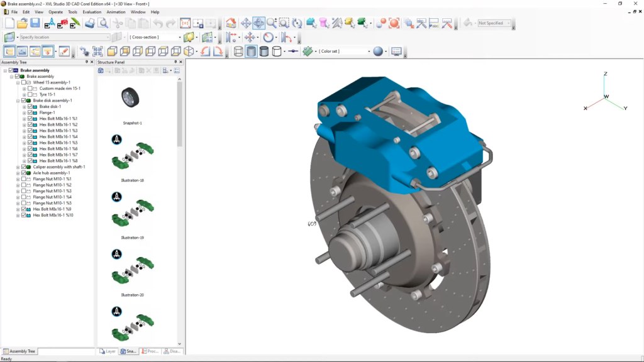Select the pan/move view tool
The height and width of the screenshot is (362, 644).
247,24
